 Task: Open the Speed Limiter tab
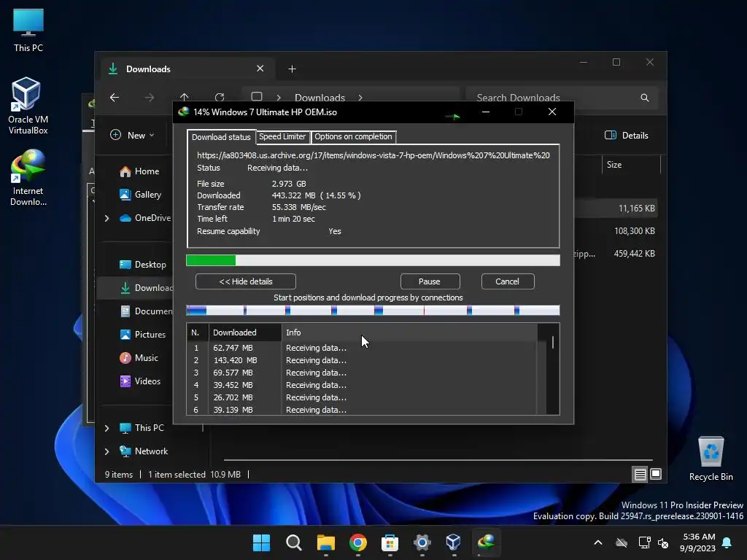(282, 136)
